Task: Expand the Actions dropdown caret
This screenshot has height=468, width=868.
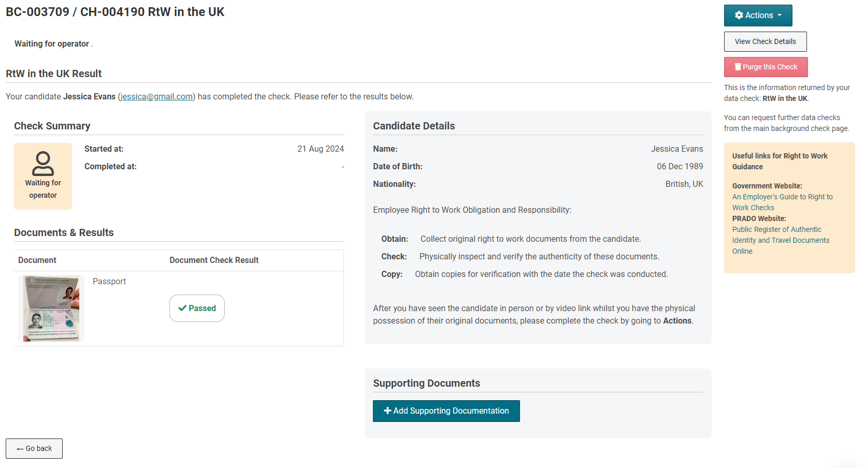Action: 779,16
